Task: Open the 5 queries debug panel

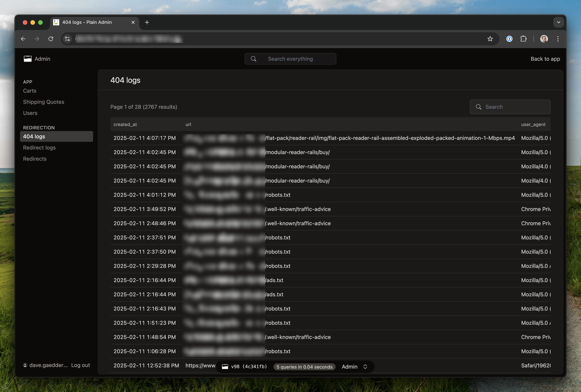Action: pyautogui.click(x=304, y=367)
